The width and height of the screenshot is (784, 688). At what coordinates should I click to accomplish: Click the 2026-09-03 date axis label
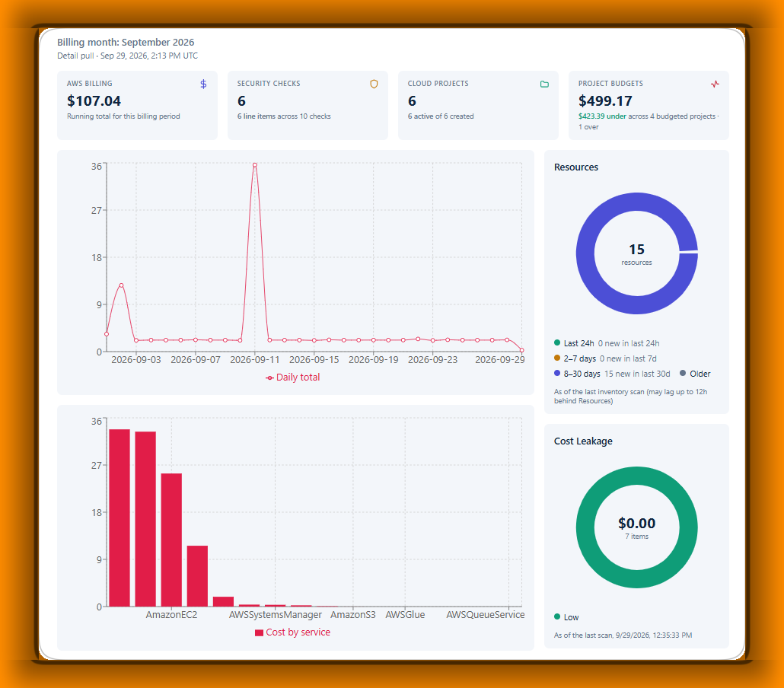(136, 359)
